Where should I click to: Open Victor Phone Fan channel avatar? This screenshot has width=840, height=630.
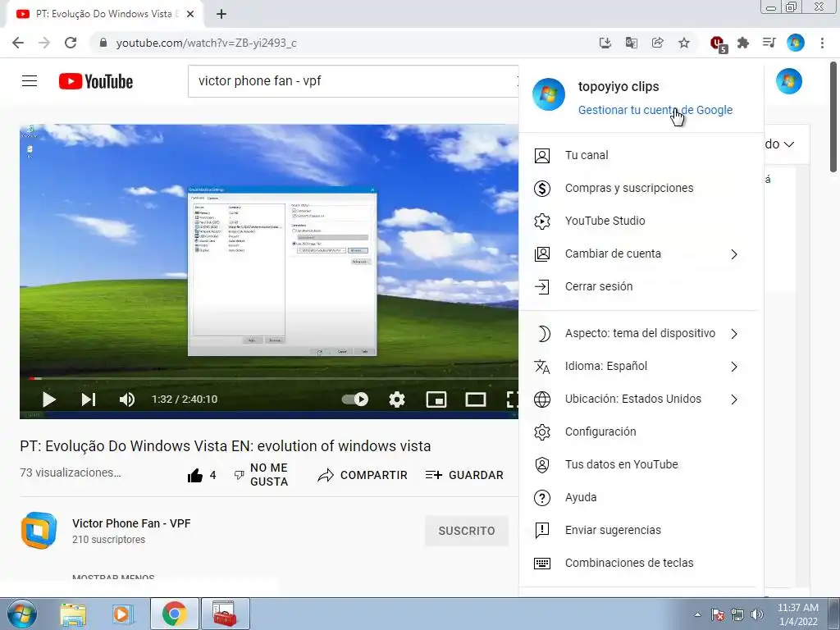click(x=39, y=531)
